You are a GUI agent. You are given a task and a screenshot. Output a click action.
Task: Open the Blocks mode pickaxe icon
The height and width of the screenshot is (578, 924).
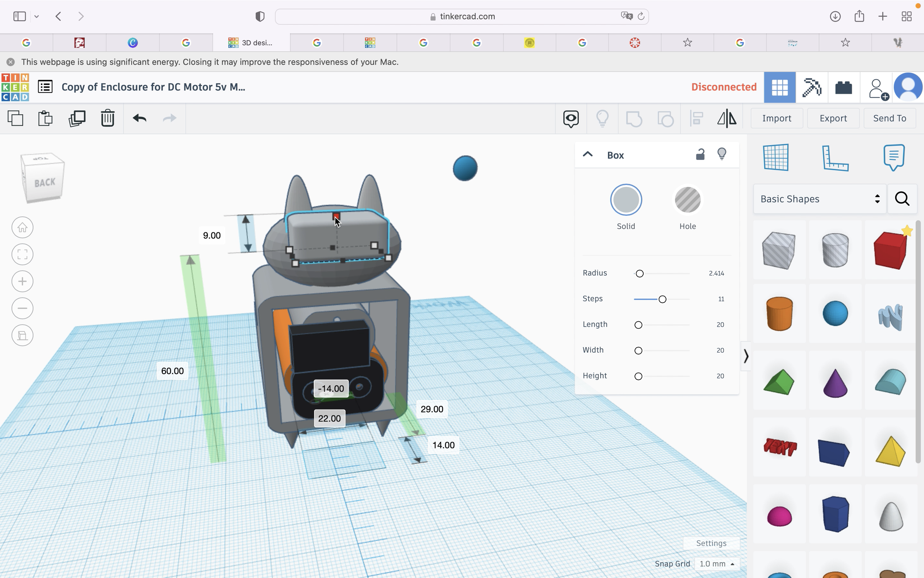(x=812, y=87)
